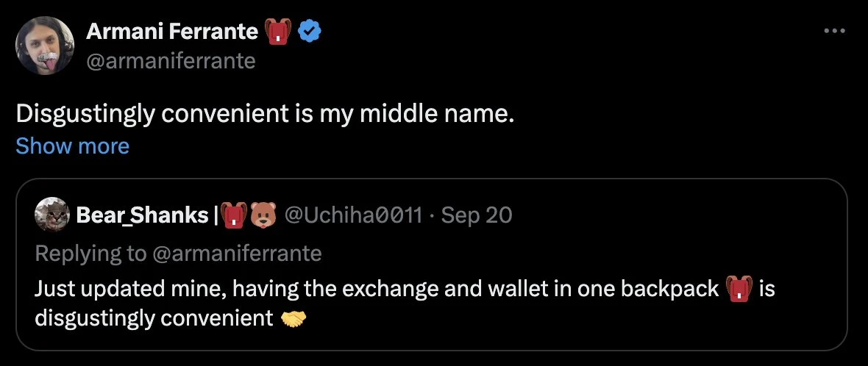This screenshot has width=868, height=366.
Task: Click the backpack emoji in Bear_Shanks name
Action: tap(234, 215)
